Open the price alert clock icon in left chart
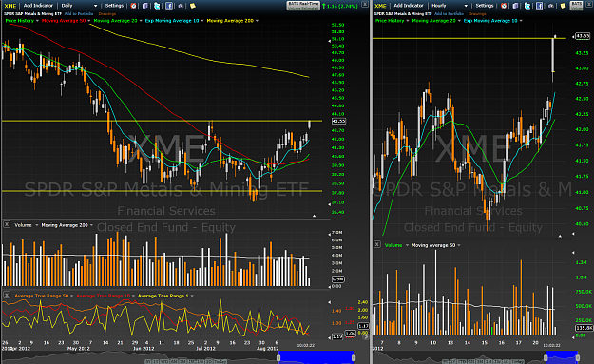This screenshot has height=364, width=594. (x=133, y=6)
